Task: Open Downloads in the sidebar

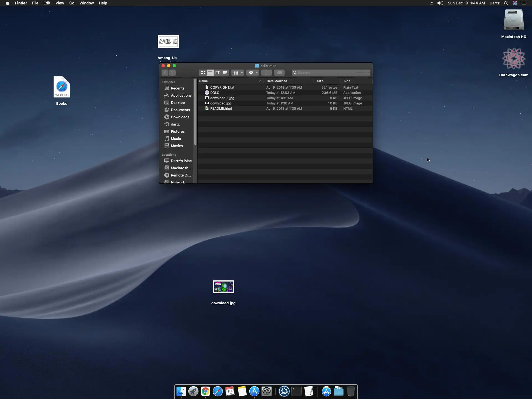Action: 180,117
